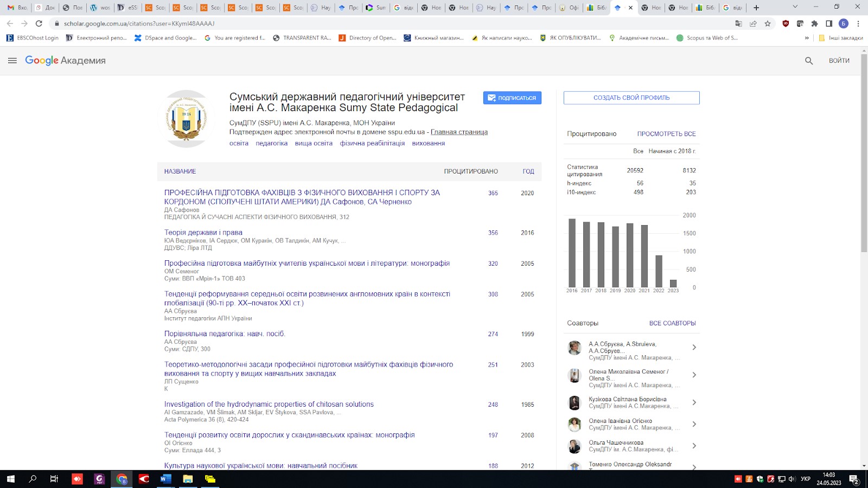Open a new browser tab with plus
Image resolution: width=868 pixels, height=488 pixels.
pos(756,8)
